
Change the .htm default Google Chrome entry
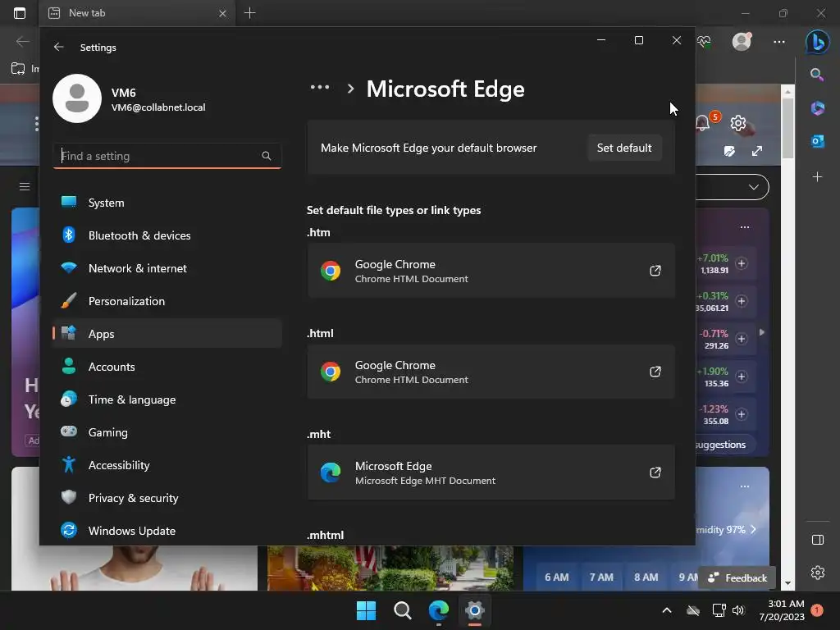click(x=491, y=271)
